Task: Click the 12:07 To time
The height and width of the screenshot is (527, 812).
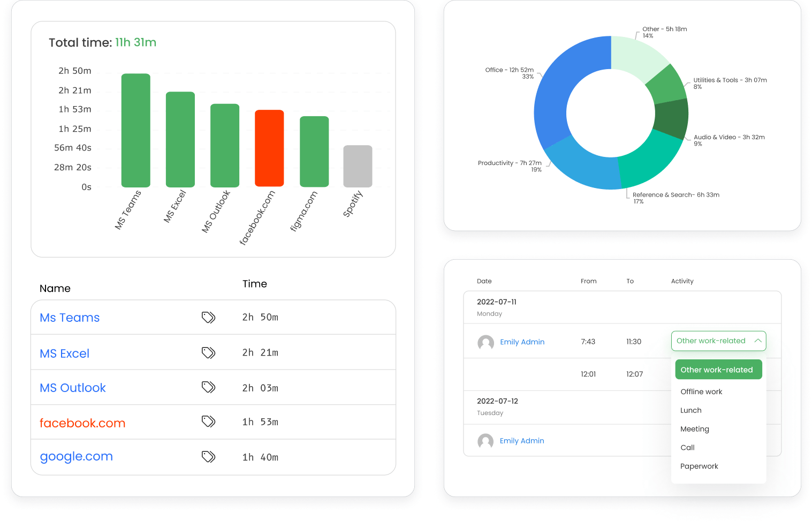Action: [635, 374]
